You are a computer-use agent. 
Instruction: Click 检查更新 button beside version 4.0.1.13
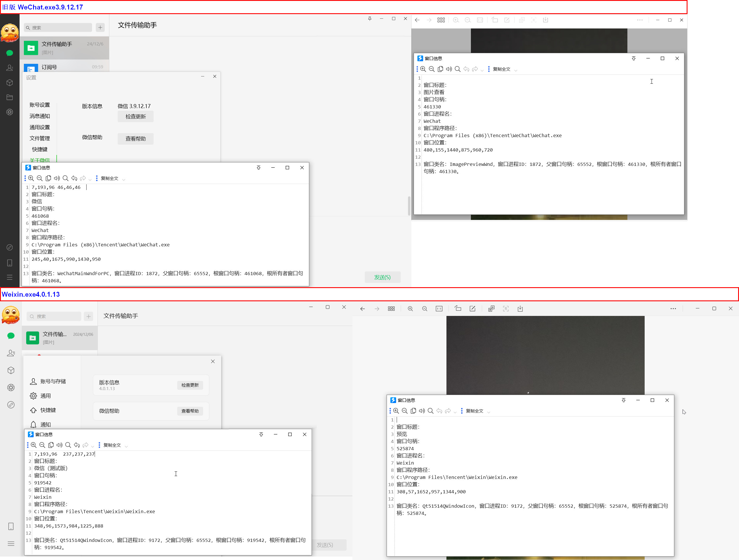click(x=190, y=385)
